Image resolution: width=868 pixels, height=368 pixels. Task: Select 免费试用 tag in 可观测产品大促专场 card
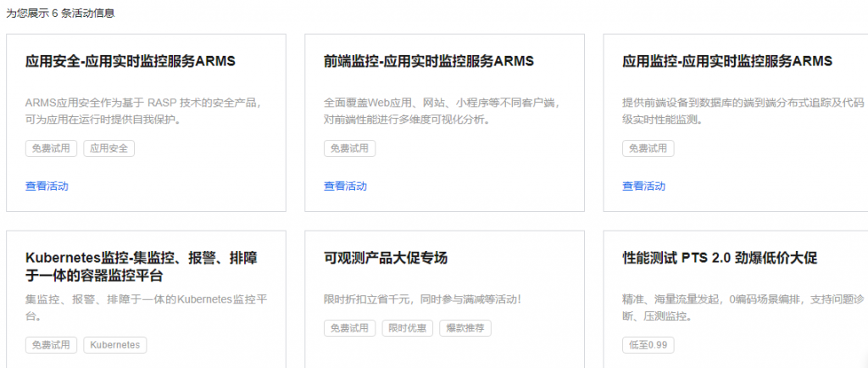[350, 328]
